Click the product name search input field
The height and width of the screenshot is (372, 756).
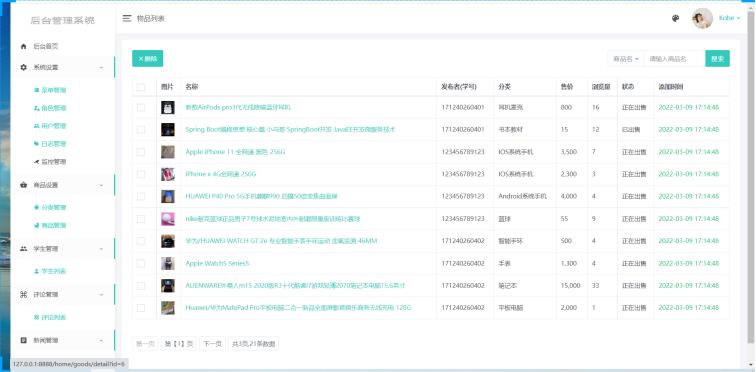click(675, 59)
